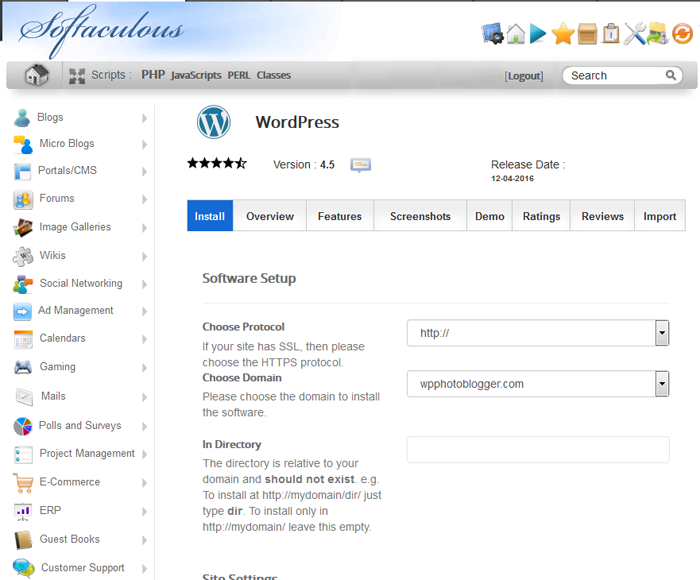This screenshot has height=580, width=700.
Task: Click the Ad Management arrow icon
Action: point(22,311)
